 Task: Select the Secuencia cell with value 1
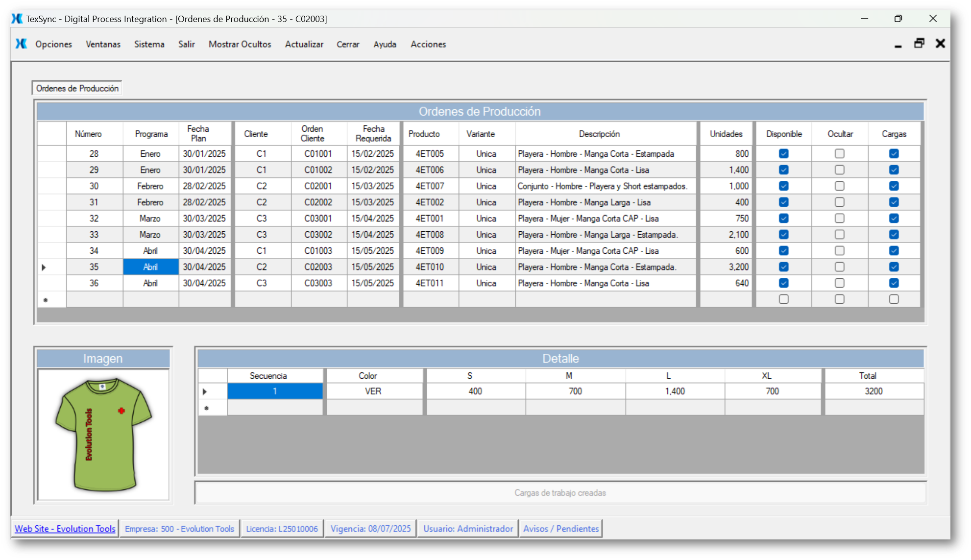(275, 391)
